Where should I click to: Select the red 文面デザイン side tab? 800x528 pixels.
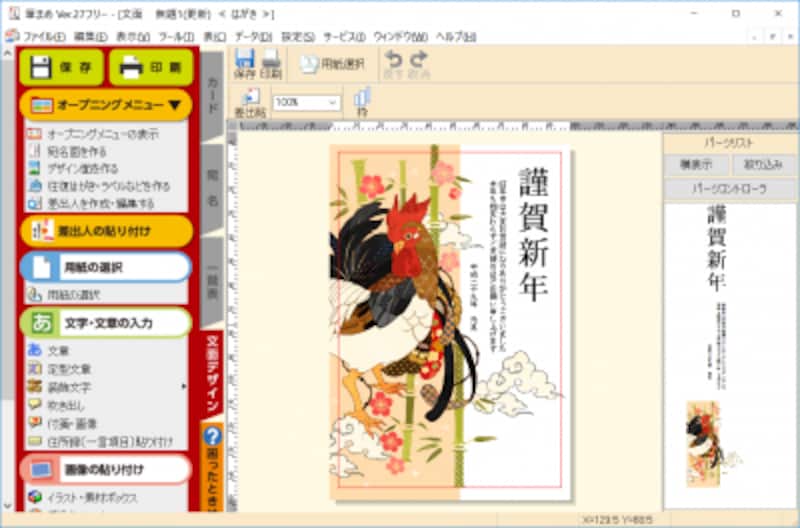[x=212, y=373]
